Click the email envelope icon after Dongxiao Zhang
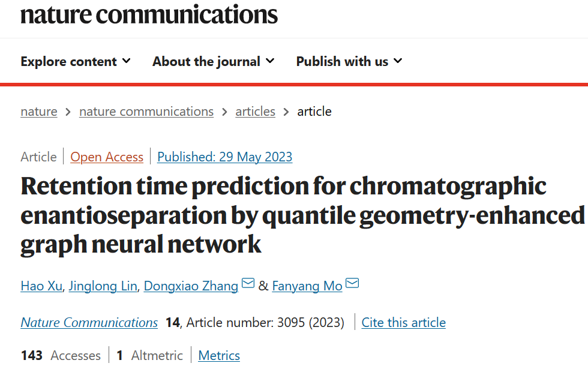Image resolution: width=588 pixels, height=369 pixels. click(248, 283)
